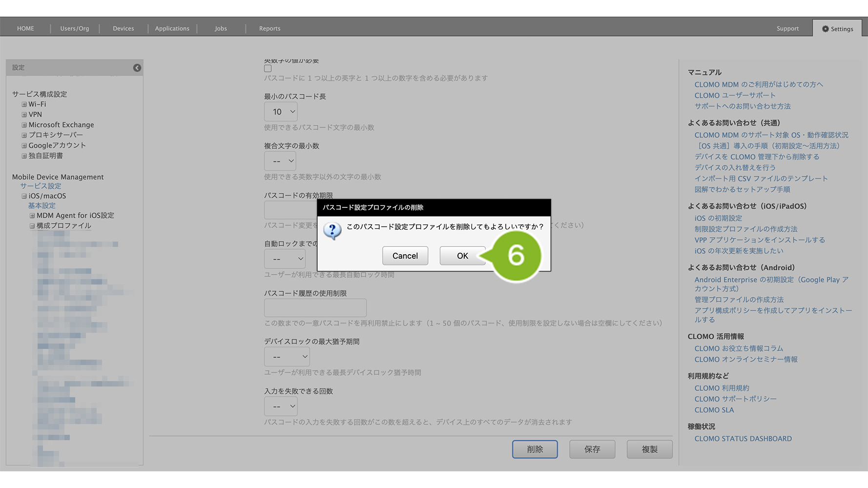Expand the Wi-Fi tree node
868x488 pixels.
point(24,104)
